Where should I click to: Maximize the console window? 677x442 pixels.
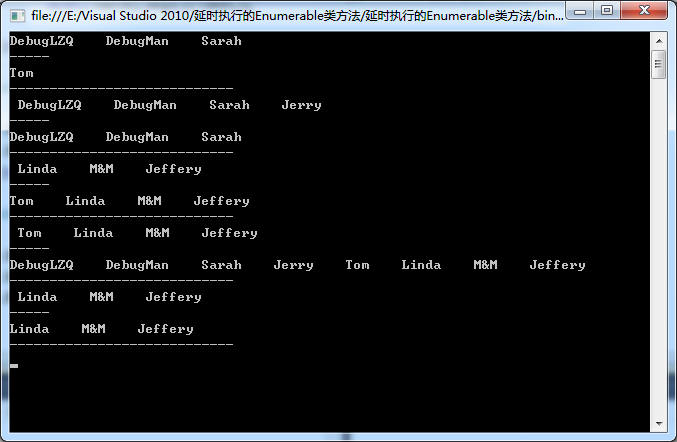click(x=607, y=10)
